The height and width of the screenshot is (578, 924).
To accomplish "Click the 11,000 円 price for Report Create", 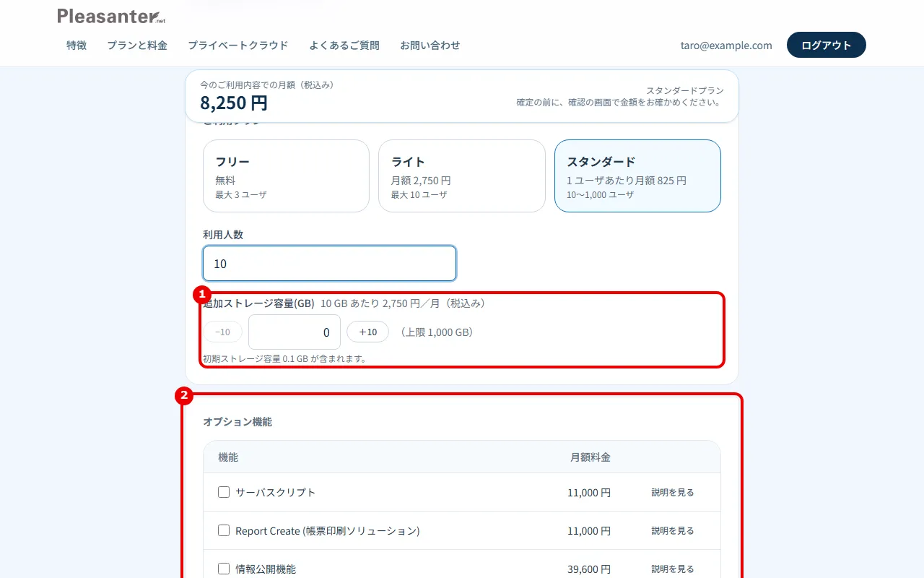I will point(589,531).
